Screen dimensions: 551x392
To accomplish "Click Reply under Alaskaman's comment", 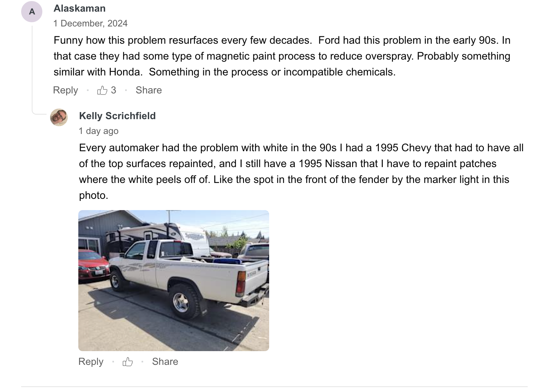I will click(x=65, y=90).
